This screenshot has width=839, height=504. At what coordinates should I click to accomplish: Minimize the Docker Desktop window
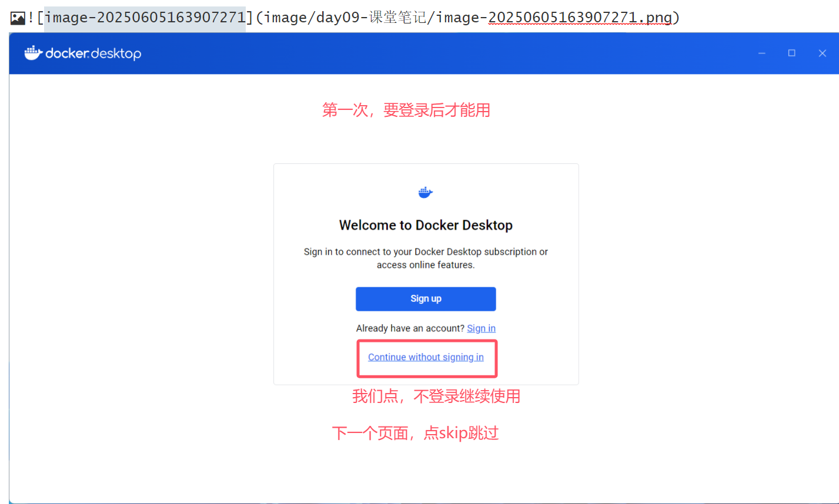click(x=762, y=53)
